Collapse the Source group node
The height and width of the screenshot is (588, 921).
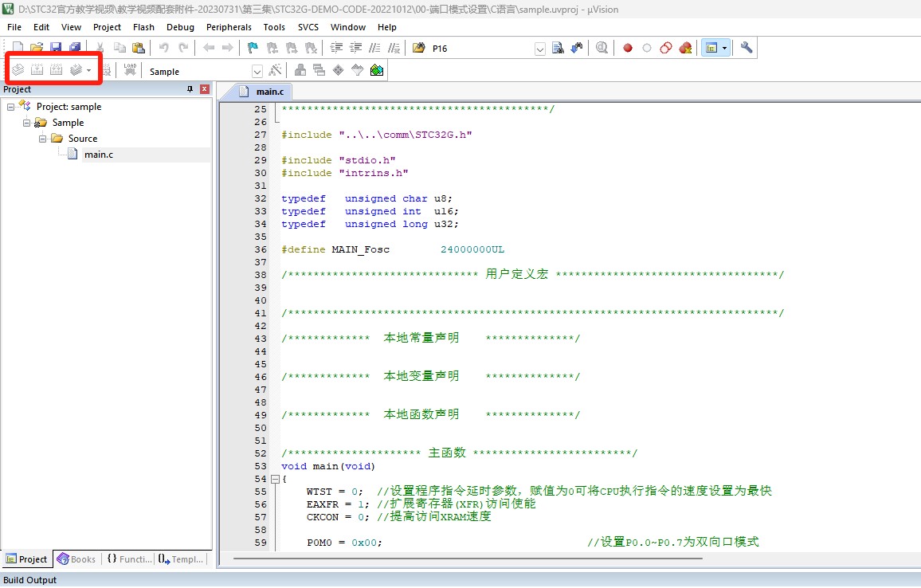[x=42, y=139]
